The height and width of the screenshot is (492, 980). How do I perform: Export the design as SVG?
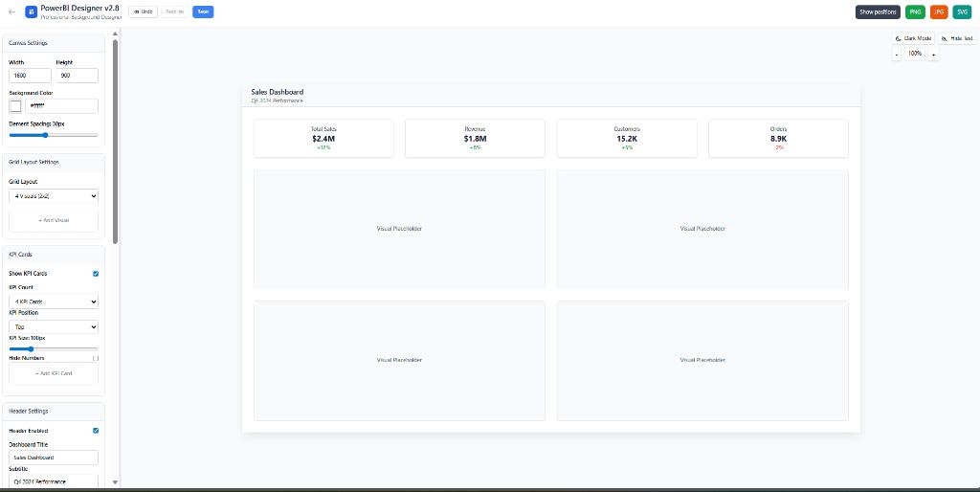[962, 11]
